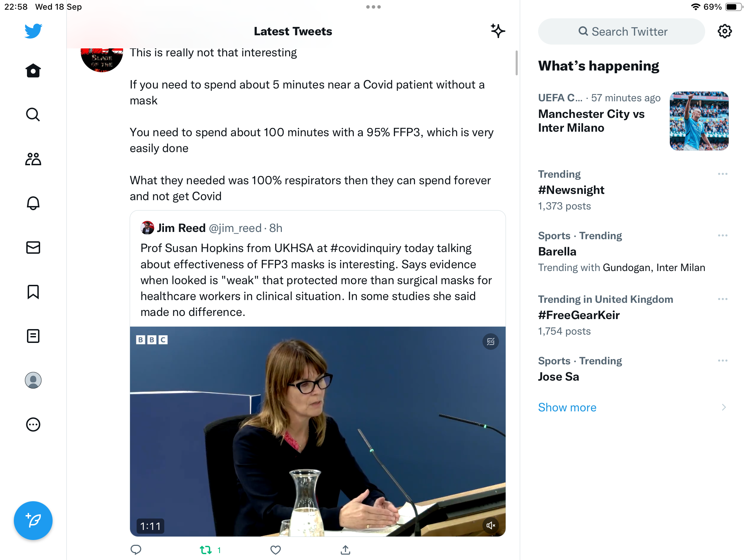Open the More circle menu in sidebar
747x560 pixels.
[x=33, y=424]
